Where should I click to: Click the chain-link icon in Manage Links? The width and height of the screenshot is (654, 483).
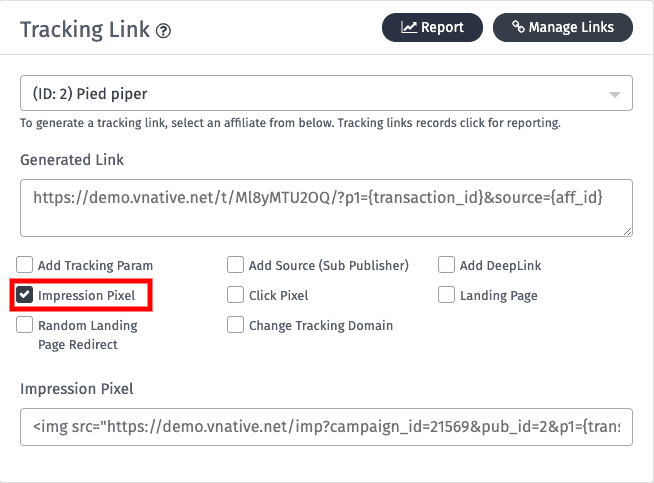(518, 28)
